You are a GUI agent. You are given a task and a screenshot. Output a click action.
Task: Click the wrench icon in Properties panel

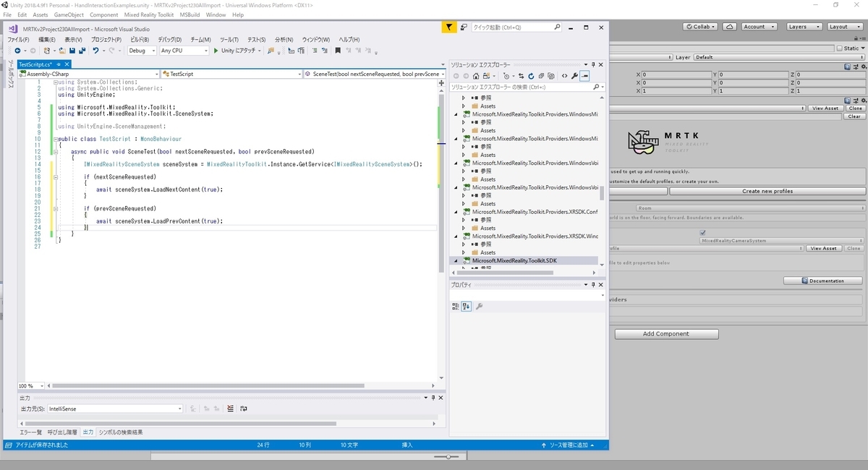point(479,306)
